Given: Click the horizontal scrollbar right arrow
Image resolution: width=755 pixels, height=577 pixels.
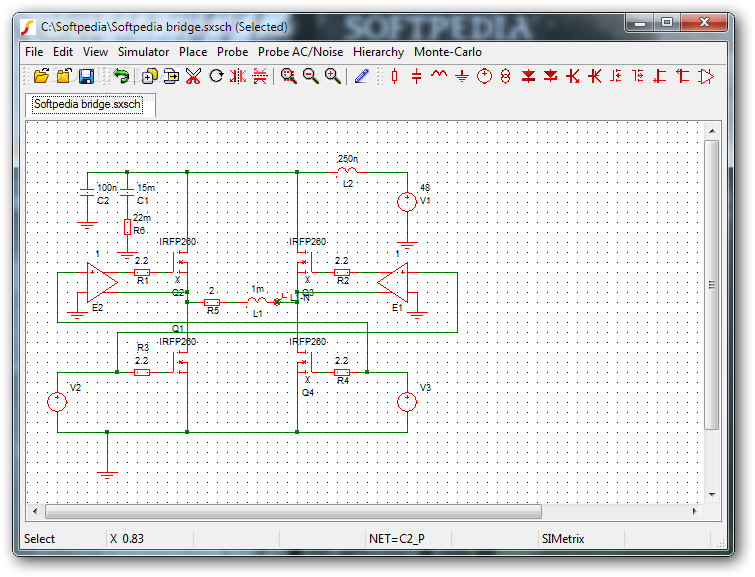Looking at the screenshot, I should pyautogui.click(x=694, y=511).
